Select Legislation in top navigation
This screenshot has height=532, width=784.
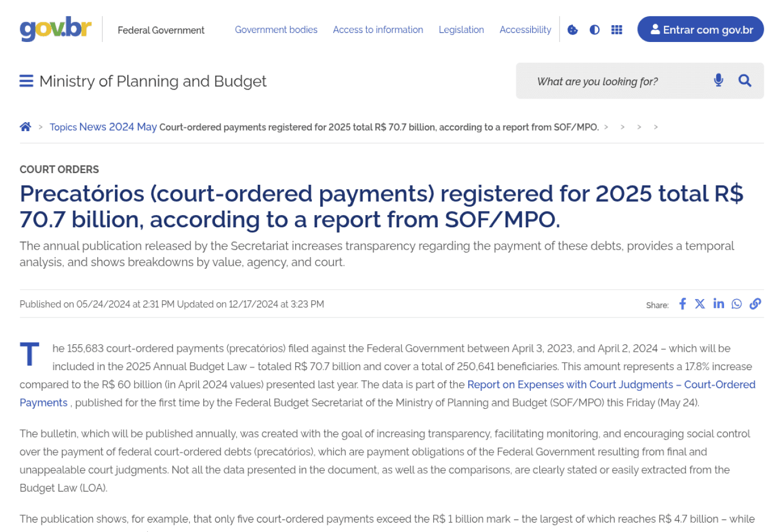(461, 30)
